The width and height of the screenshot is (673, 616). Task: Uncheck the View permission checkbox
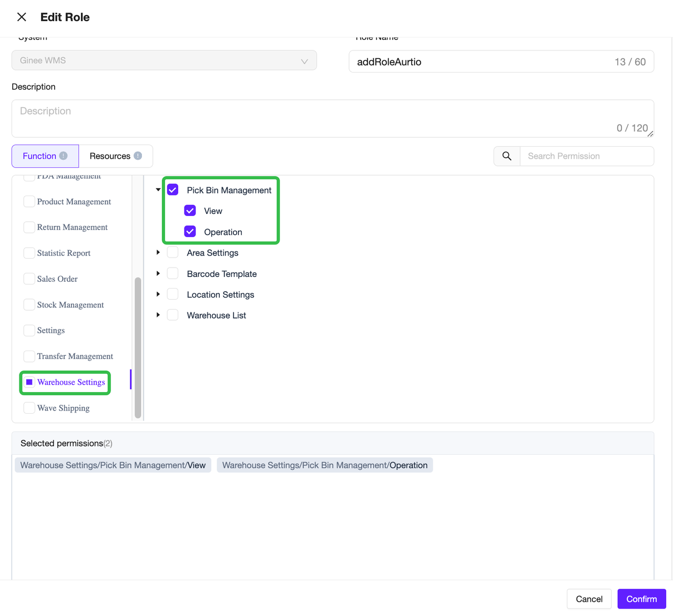point(190,211)
